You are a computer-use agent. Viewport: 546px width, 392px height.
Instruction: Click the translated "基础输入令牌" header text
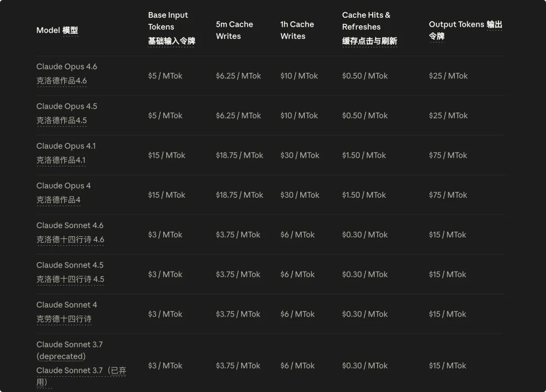click(171, 41)
